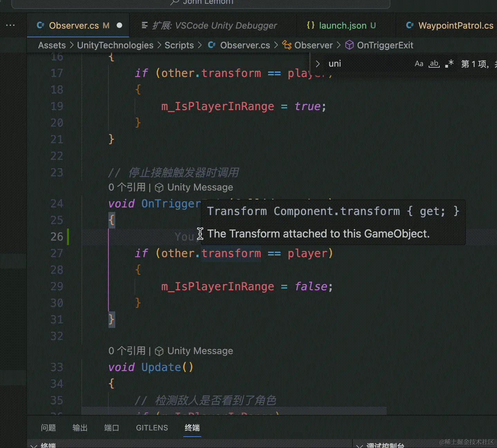Click the C# file icon in the breadcrumb

coord(212,45)
